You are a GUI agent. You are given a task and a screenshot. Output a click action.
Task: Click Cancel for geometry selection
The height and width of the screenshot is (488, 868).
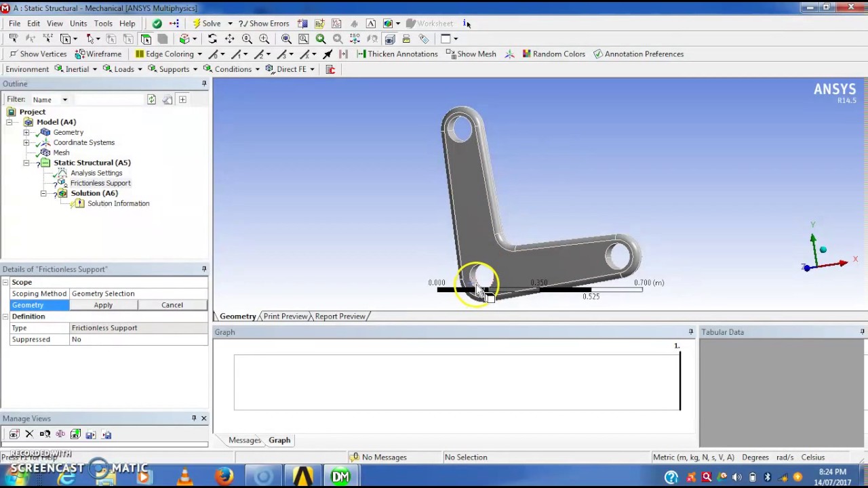click(x=172, y=305)
